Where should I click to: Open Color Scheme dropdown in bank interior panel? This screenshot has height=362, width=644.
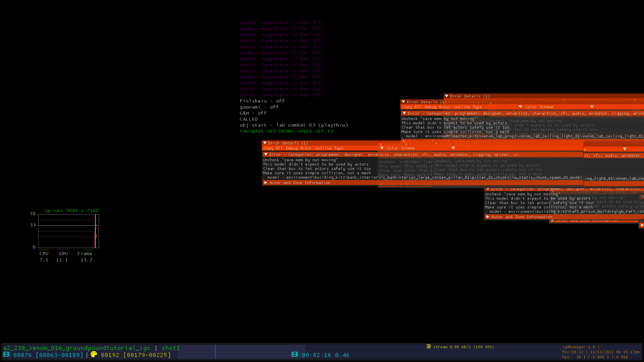(x=453, y=148)
